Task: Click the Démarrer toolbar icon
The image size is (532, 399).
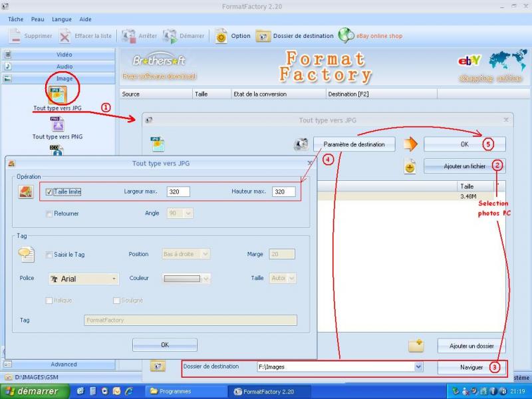Action: (170, 36)
